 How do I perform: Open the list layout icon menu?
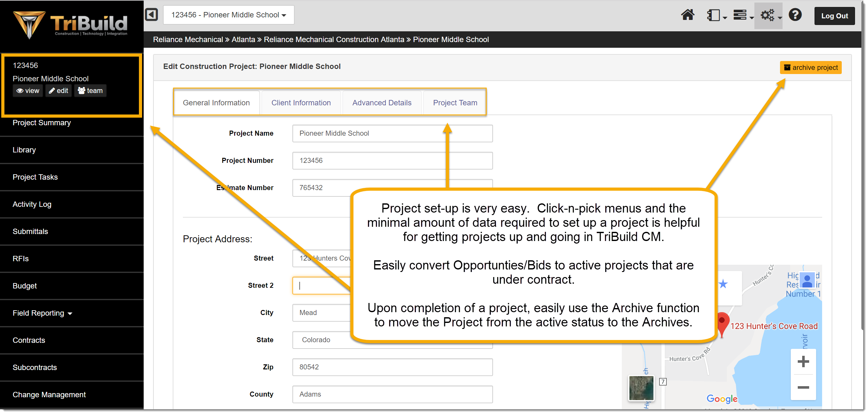pyautogui.click(x=742, y=15)
